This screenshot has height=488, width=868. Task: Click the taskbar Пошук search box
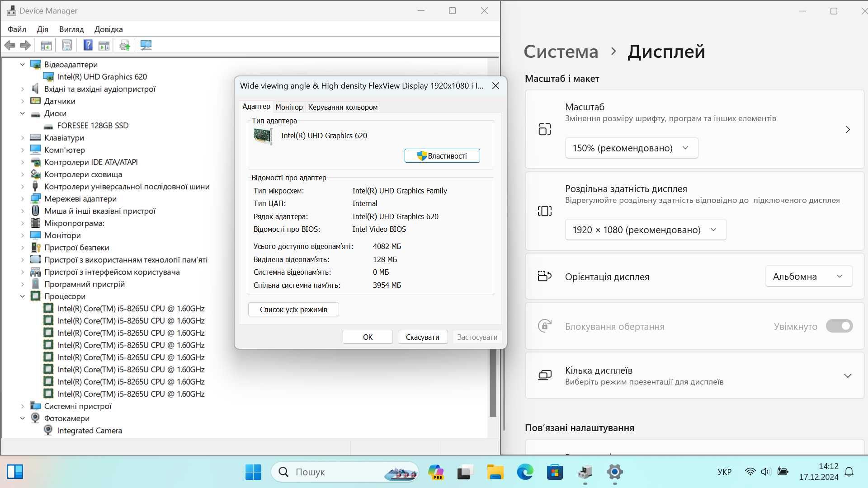point(344,472)
